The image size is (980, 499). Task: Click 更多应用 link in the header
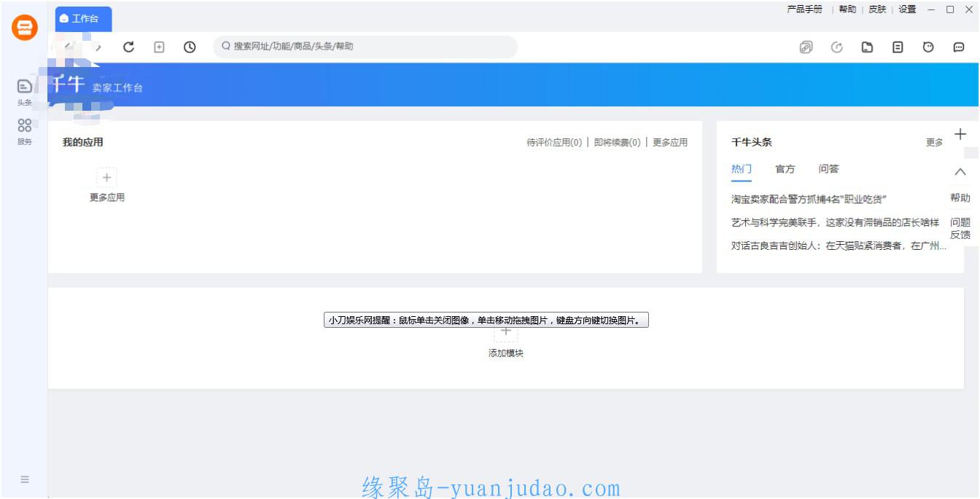[x=670, y=143]
